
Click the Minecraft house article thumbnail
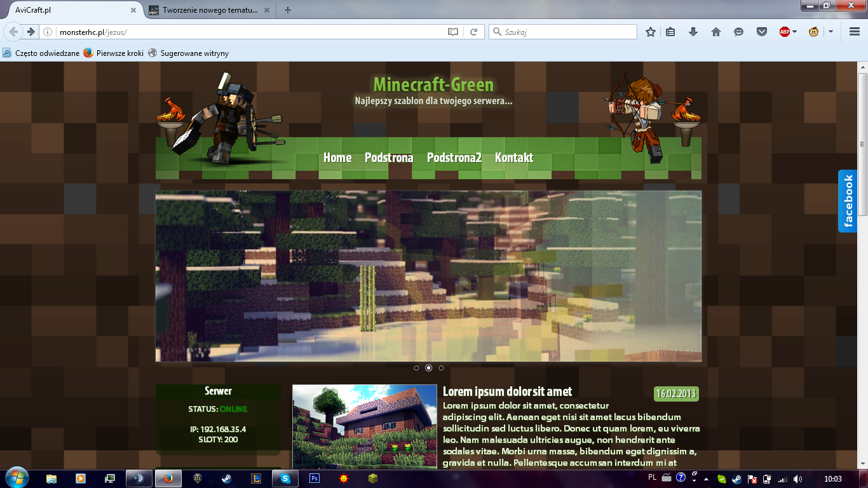coord(365,426)
